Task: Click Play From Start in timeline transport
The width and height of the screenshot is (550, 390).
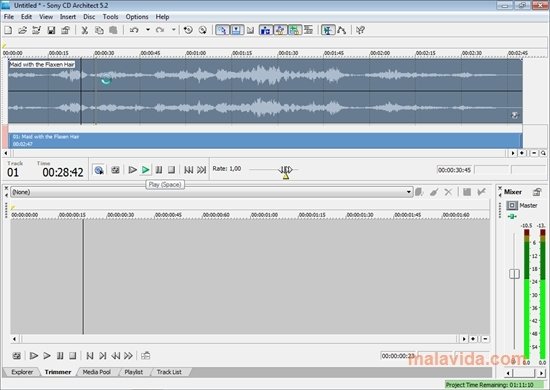Action: click(132, 170)
